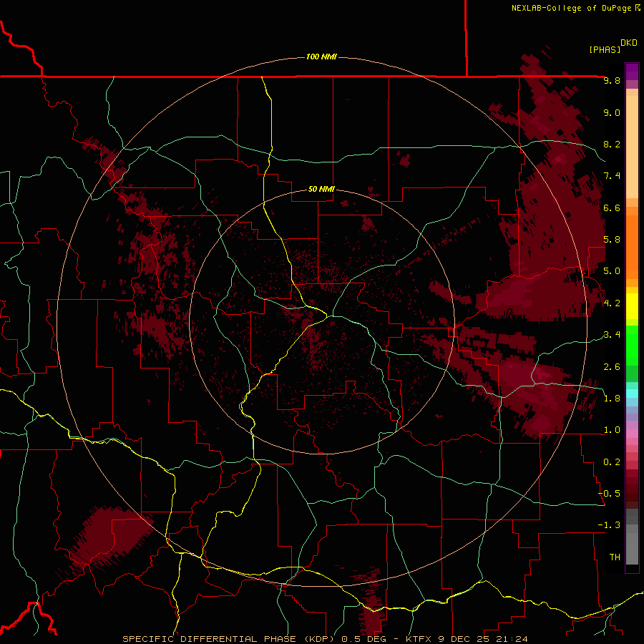Click the 6.6 scale value
644x644 pixels.
coord(612,208)
